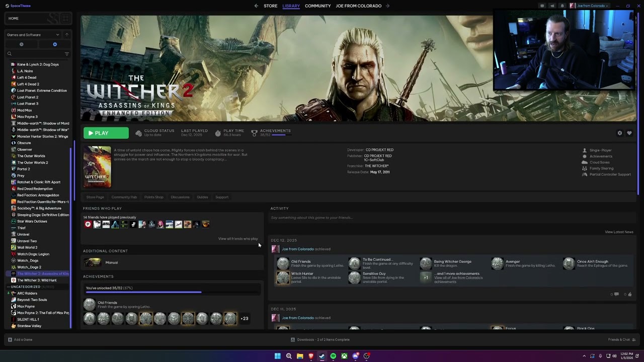Select The Witcher 3: Wild Hunt in the library list
This screenshot has height=362, width=644.
(x=37, y=280)
